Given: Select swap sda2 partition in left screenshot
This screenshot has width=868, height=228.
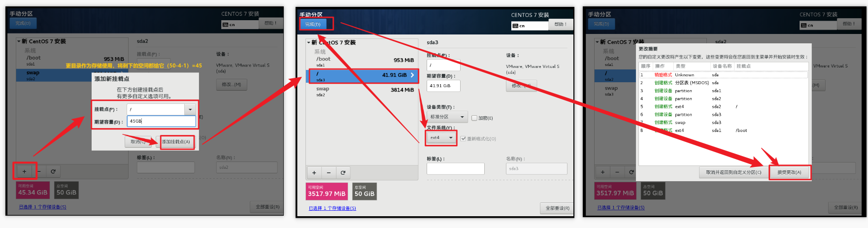Looking at the screenshot, I should click(x=72, y=75).
